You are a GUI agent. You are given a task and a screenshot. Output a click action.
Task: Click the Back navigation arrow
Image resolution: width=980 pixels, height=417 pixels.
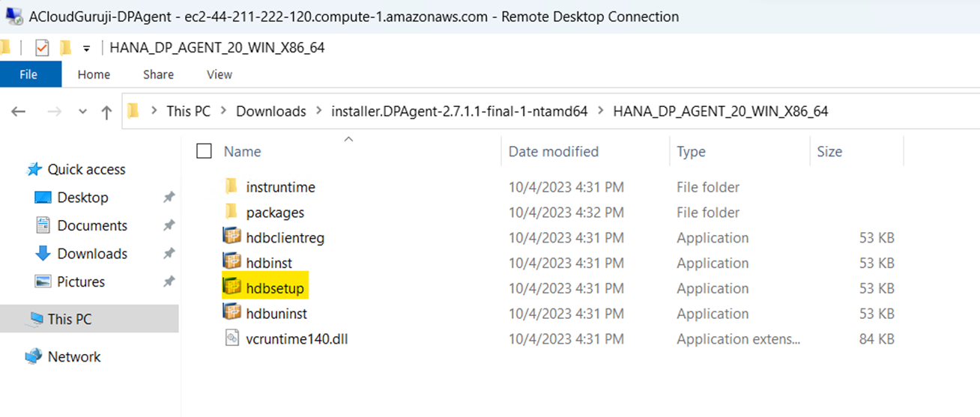pos(19,112)
